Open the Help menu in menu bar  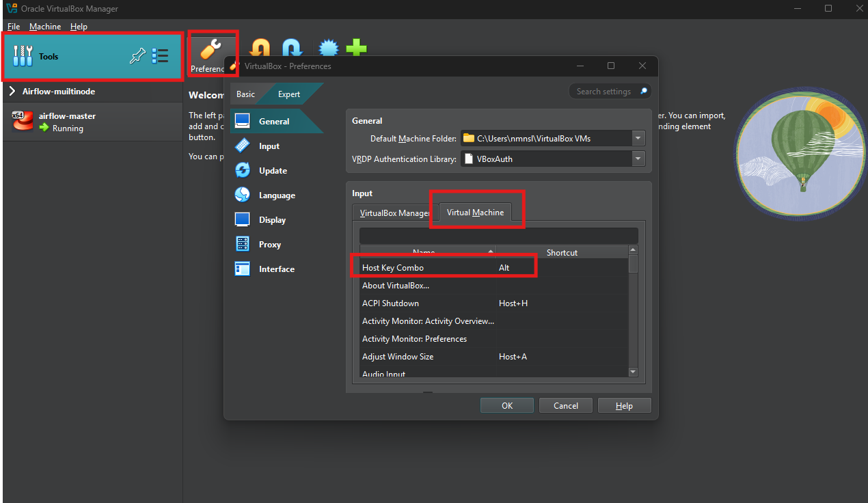[x=79, y=26]
